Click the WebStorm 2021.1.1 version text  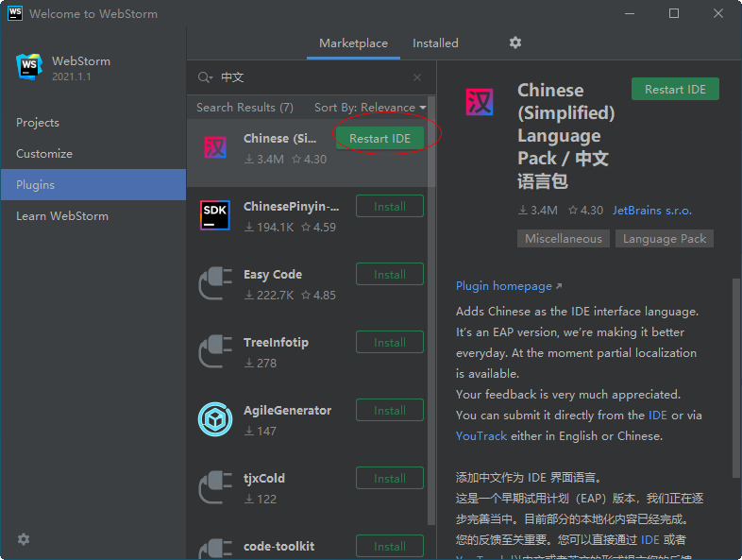72,76
